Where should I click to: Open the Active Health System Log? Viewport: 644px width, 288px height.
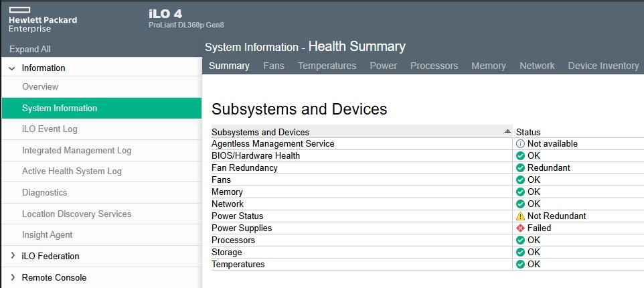102,171
